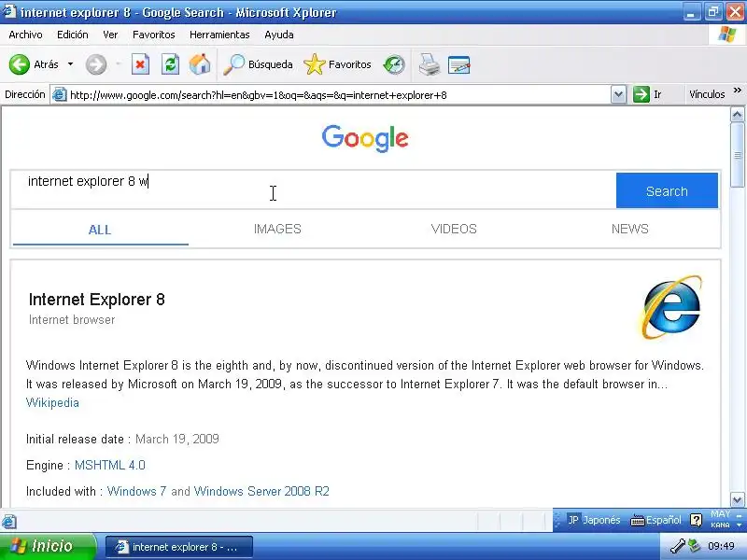Open the History clock icon
The image size is (747, 560).
(x=394, y=64)
